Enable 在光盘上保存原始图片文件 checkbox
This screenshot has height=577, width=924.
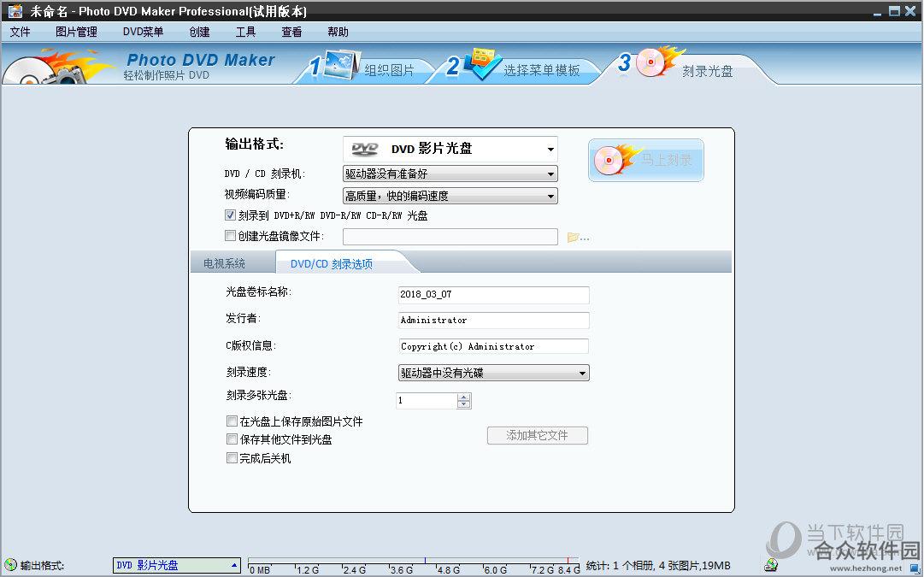(x=232, y=421)
